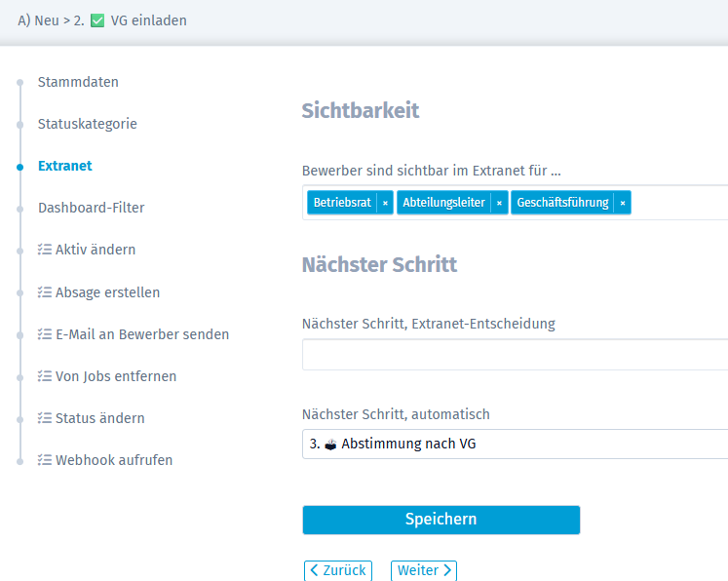Image resolution: width=728 pixels, height=581 pixels.
Task: Click checklist icon beside Webhook aufrufen
Action: (x=45, y=460)
